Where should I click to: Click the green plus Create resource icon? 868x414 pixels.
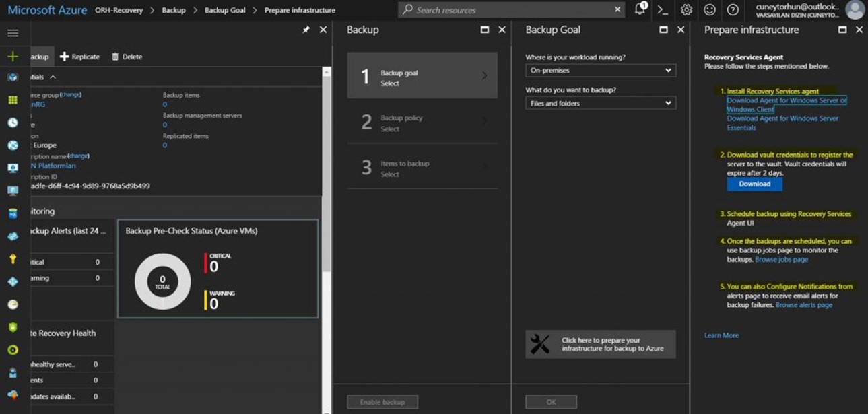click(x=13, y=56)
